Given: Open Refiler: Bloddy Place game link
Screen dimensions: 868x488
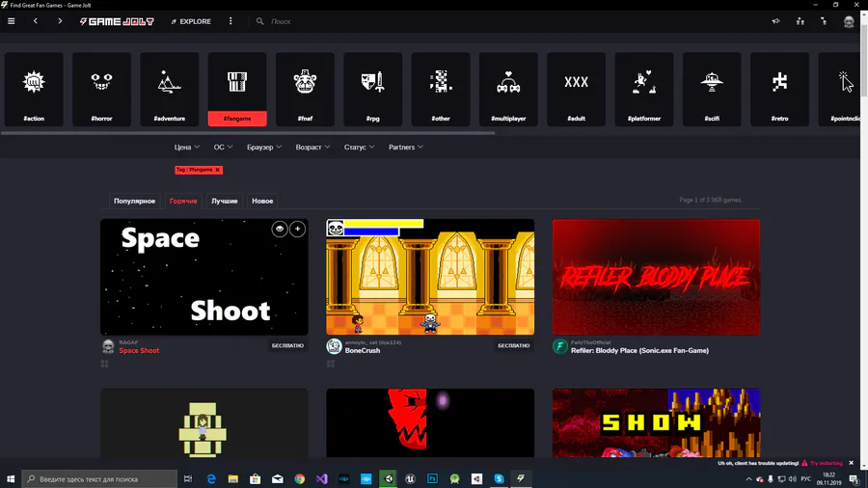Looking at the screenshot, I should click(x=639, y=350).
